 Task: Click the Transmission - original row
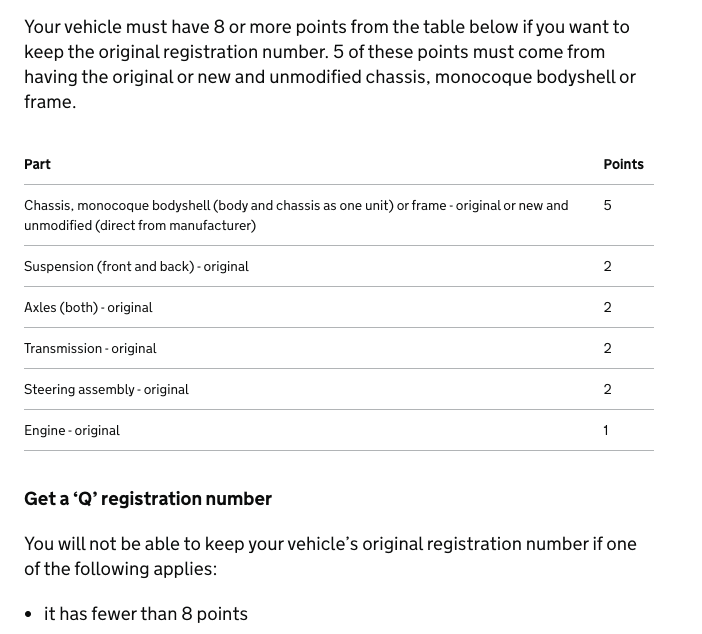(x=339, y=348)
